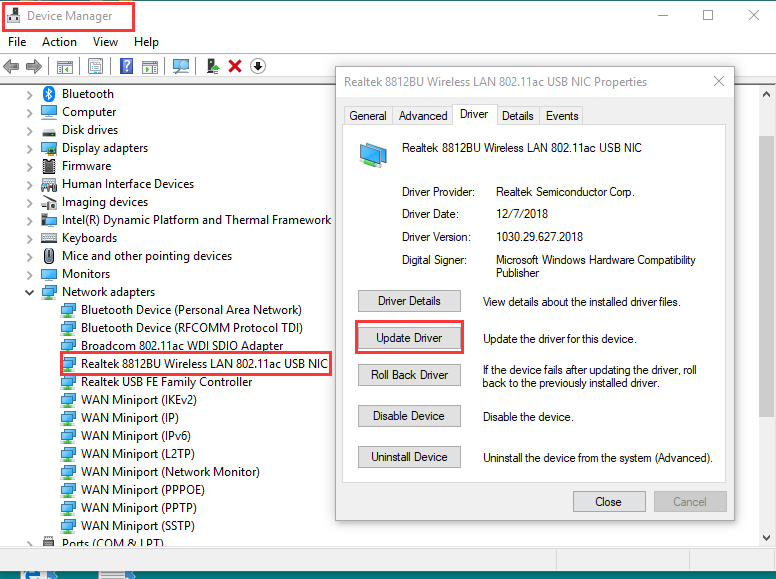The height and width of the screenshot is (579, 776).
Task: Click the Keyboards category icon
Action: 48,238
